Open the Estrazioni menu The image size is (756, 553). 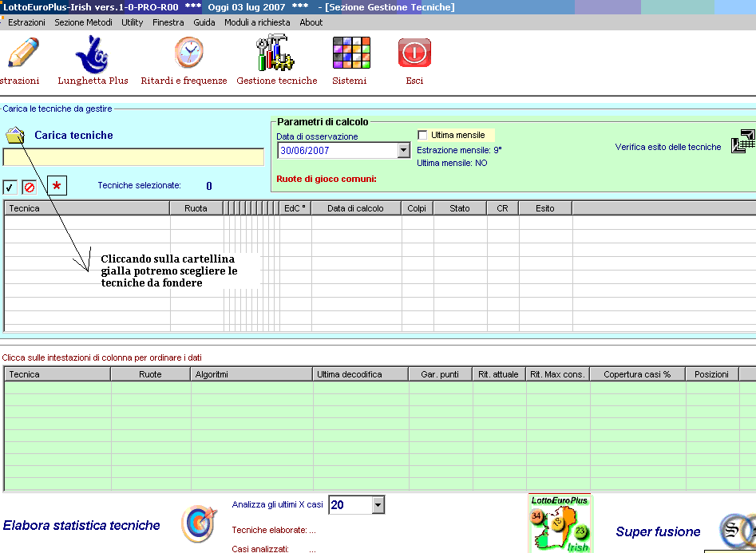26,22
